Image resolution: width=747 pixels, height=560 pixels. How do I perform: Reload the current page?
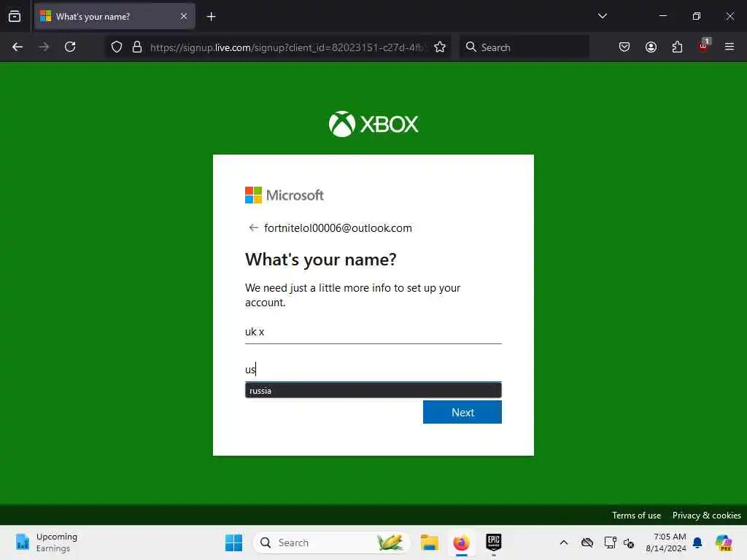70,47
